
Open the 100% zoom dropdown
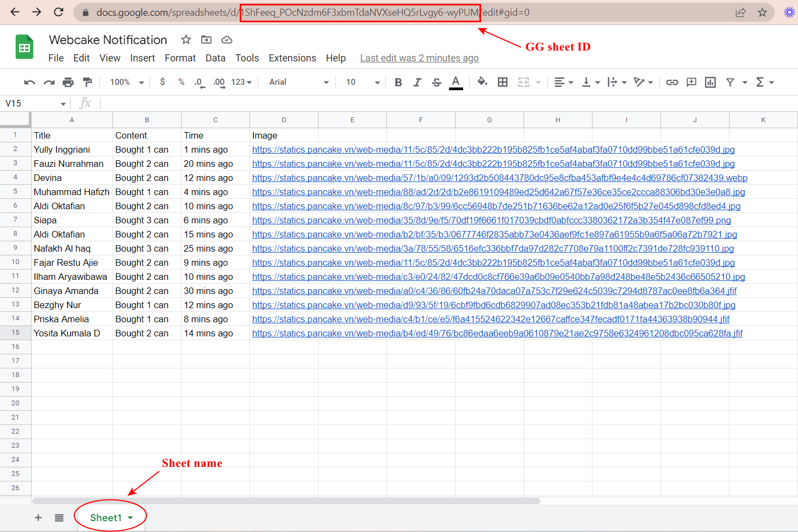click(127, 82)
